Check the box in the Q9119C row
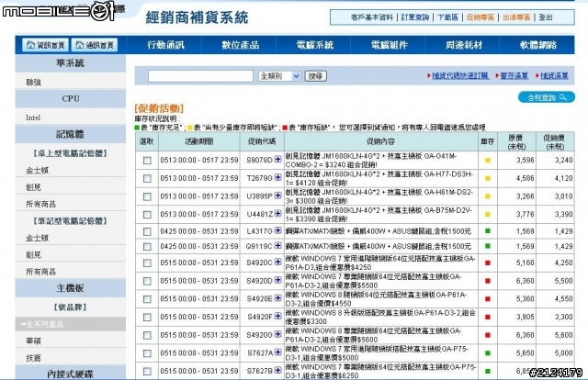 (147, 247)
